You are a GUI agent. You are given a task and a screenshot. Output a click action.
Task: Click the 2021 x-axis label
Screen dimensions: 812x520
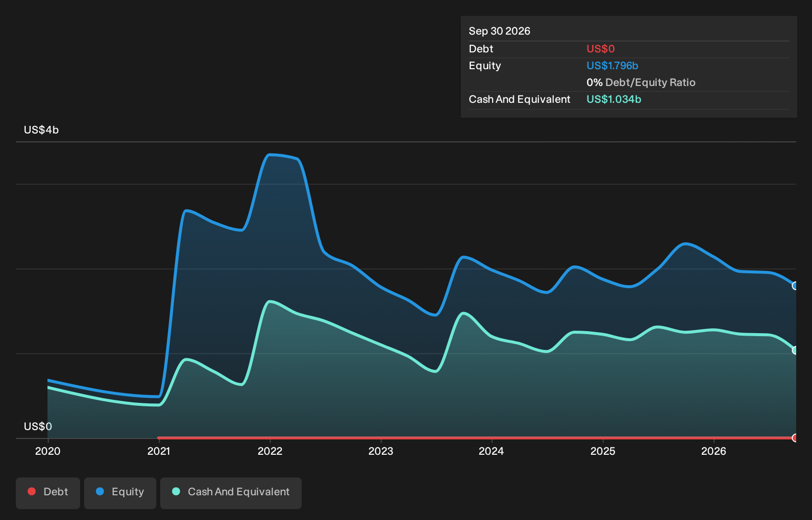[159, 451]
